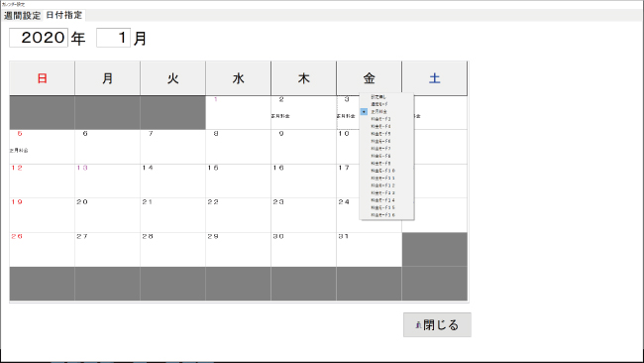Select the January 23 calendar cell
644x363 pixels.
[x=303, y=215]
